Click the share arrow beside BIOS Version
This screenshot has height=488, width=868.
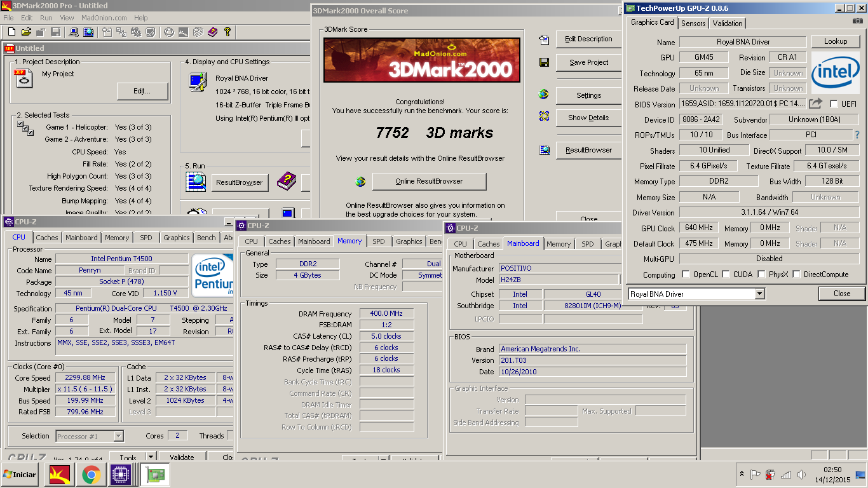click(816, 104)
